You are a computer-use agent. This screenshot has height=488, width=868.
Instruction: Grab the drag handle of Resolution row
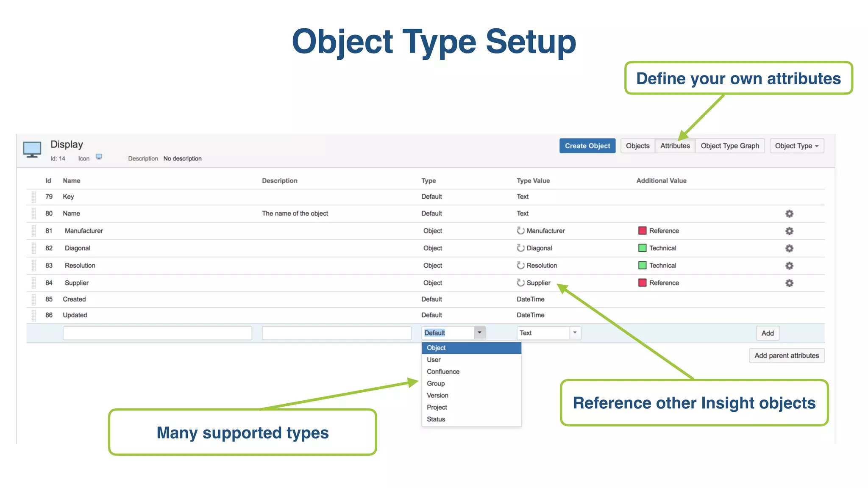33,266
